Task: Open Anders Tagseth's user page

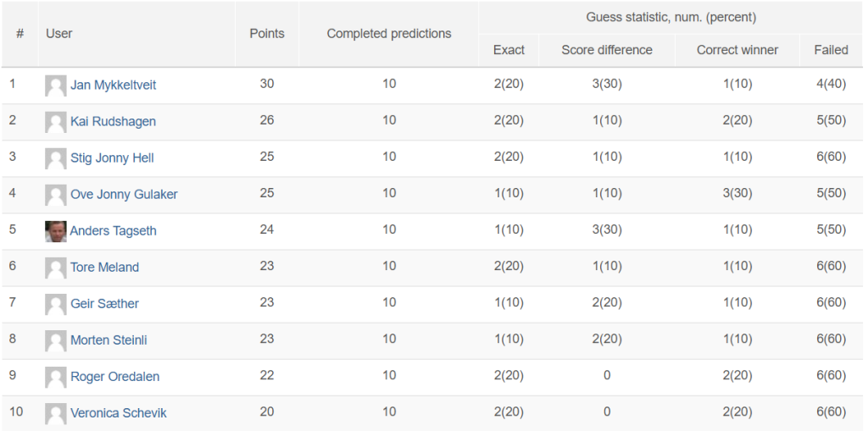Action: pos(113,231)
